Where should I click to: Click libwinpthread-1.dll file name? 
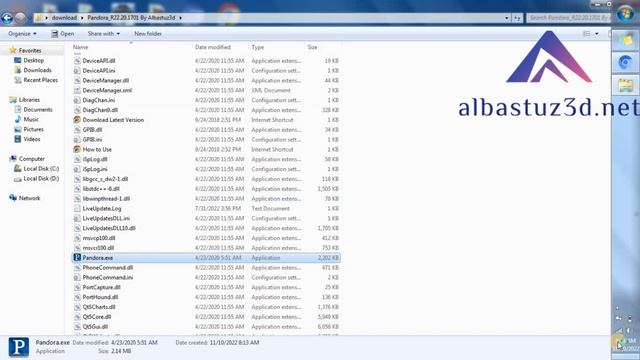(x=106, y=198)
